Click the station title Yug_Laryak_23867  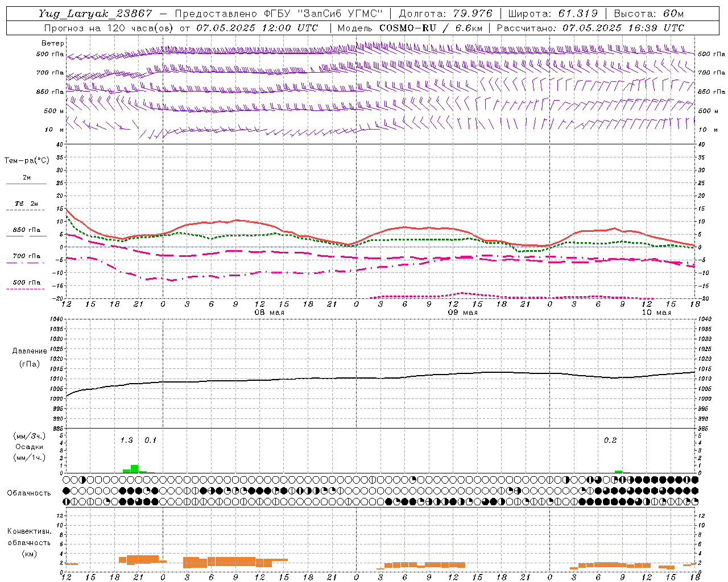coord(95,14)
